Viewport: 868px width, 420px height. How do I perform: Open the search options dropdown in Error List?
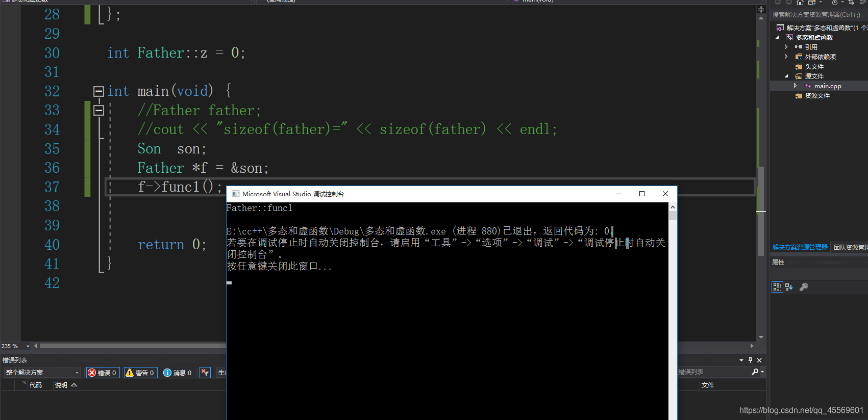[762, 372]
